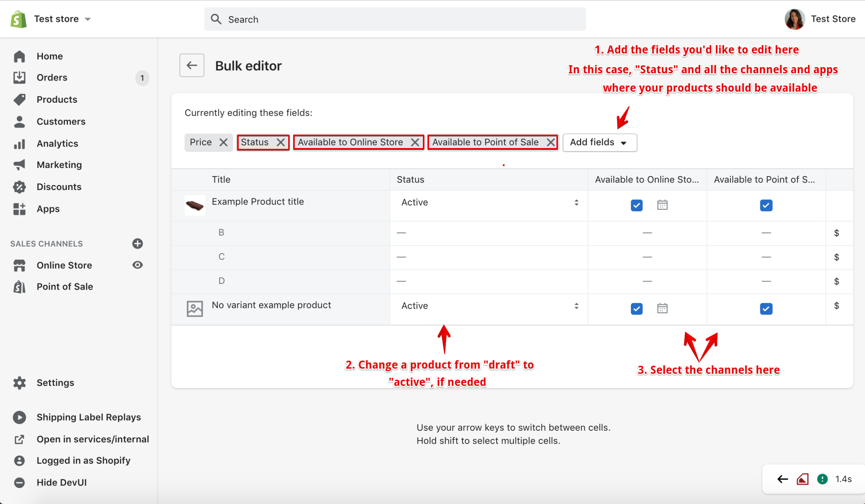This screenshot has width=865, height=504.
Task: Uncheck Online Store availability for Example Product title
Action: tap(636, 205)
